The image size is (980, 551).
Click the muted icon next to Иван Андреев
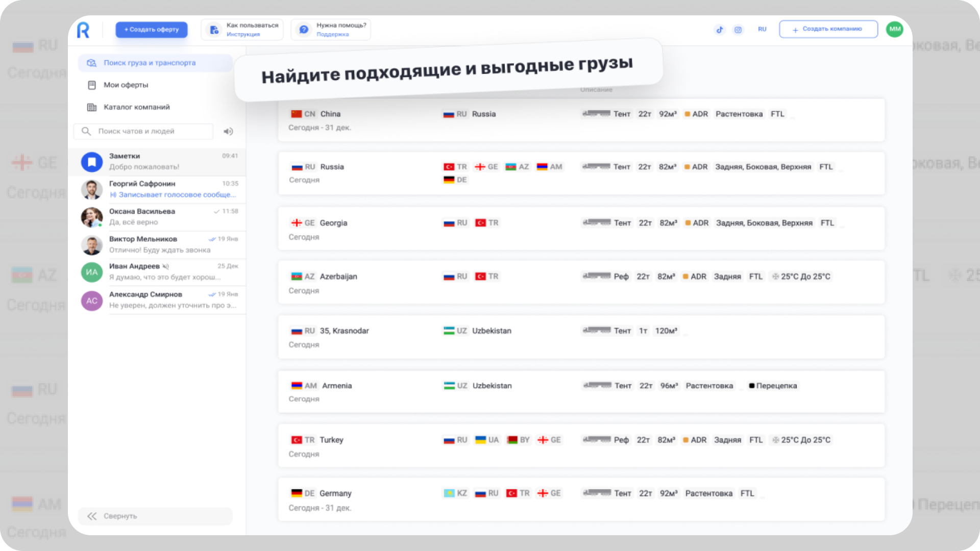tap(165, 266)
